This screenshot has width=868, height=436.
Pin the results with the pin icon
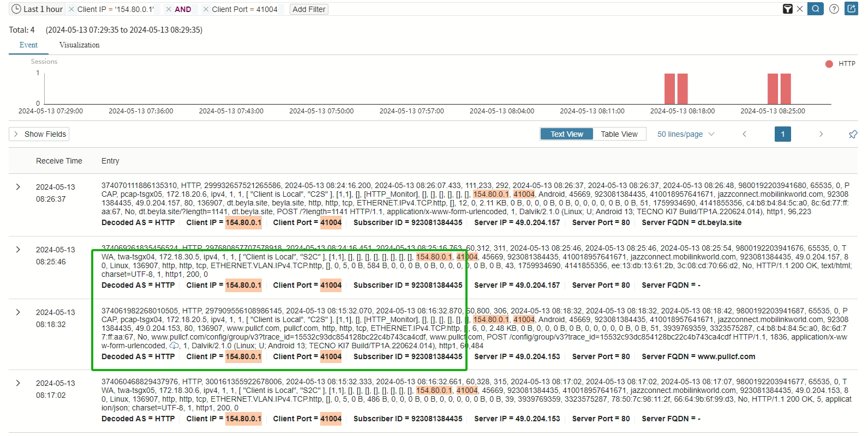(x=853, y=134)
